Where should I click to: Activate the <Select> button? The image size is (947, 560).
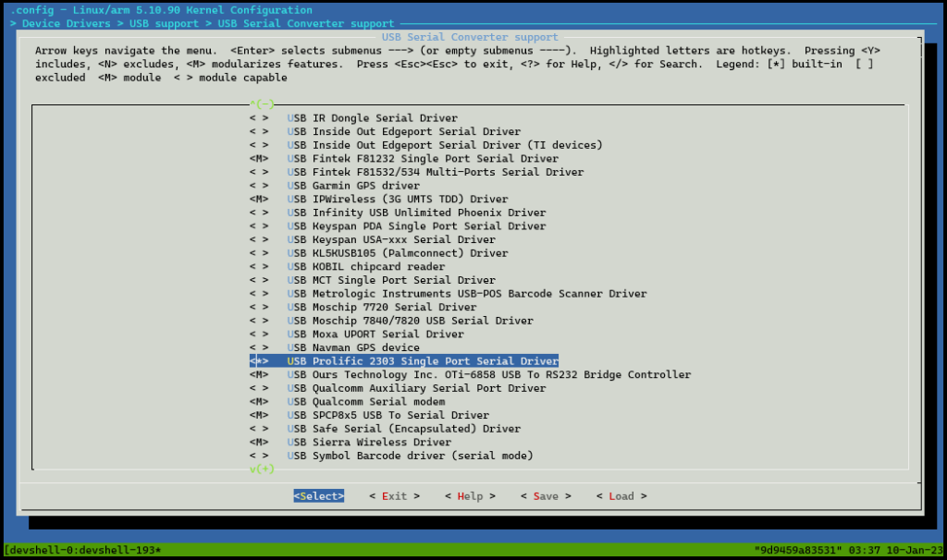tap(319, 496)
